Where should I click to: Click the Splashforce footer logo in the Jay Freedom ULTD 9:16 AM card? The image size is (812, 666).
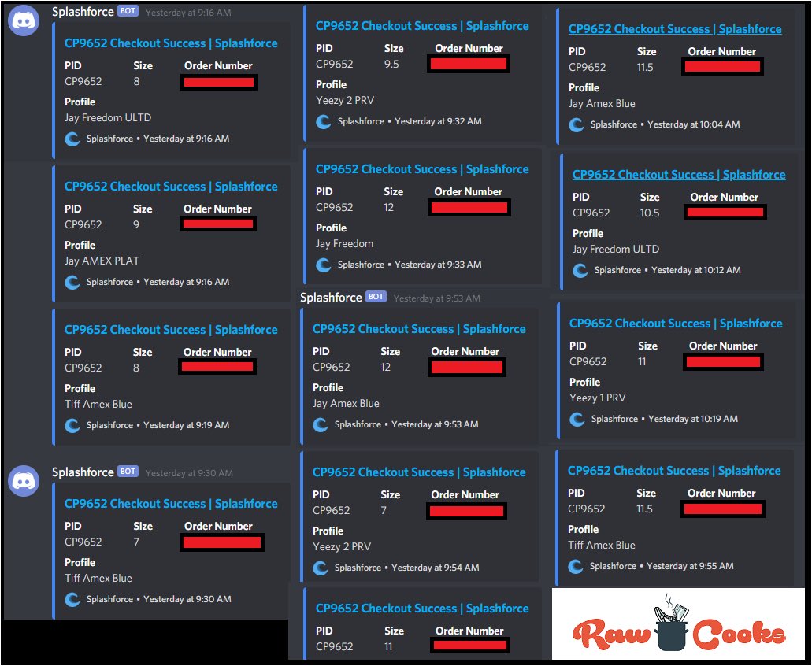click(x=72, y=139)
